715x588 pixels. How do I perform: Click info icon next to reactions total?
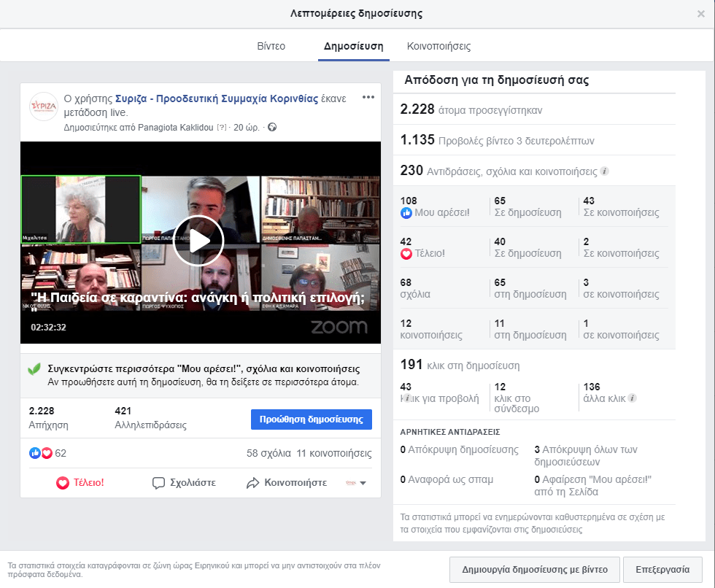point(605,172)
